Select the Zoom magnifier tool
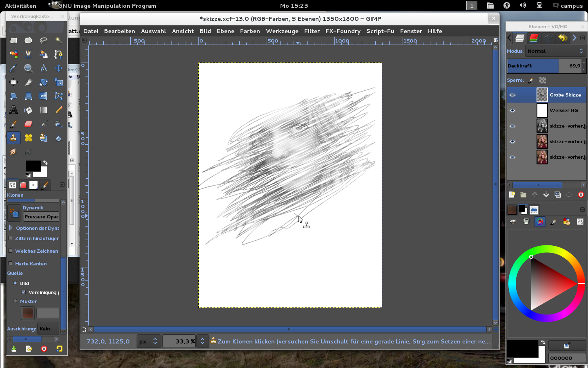 pos(28,68)
